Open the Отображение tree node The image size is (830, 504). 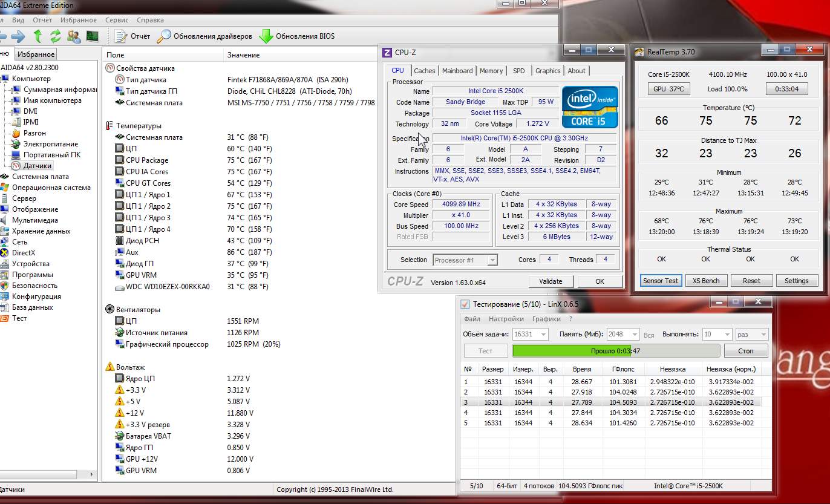[x=30, y=209]
